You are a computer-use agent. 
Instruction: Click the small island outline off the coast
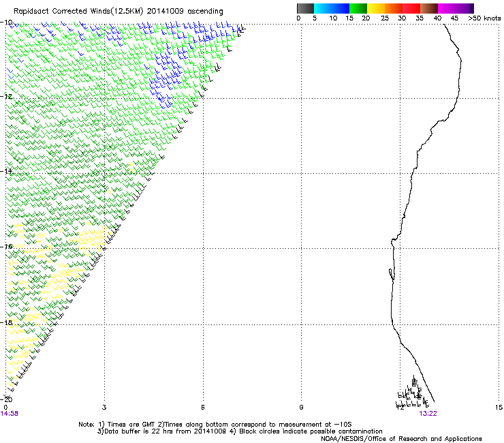391,275
